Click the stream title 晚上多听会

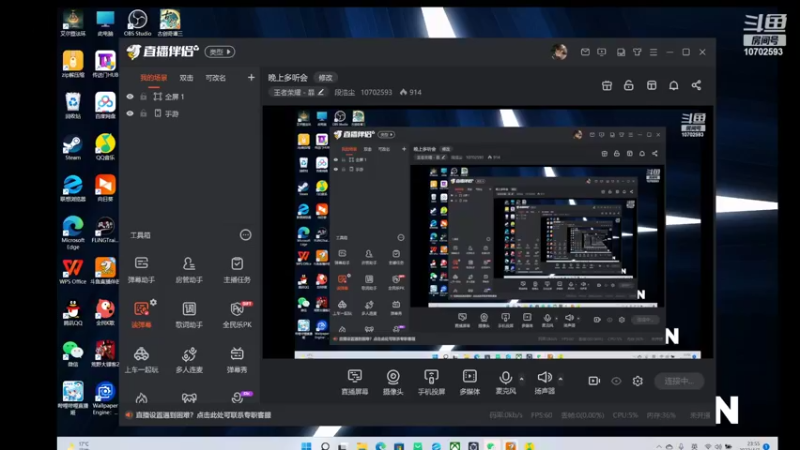point(288,78)
